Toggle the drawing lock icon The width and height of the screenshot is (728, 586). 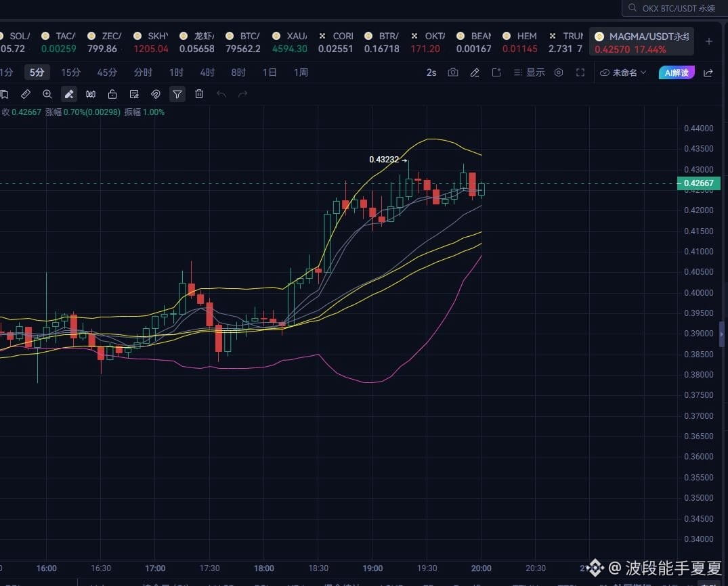pos(112,94)
